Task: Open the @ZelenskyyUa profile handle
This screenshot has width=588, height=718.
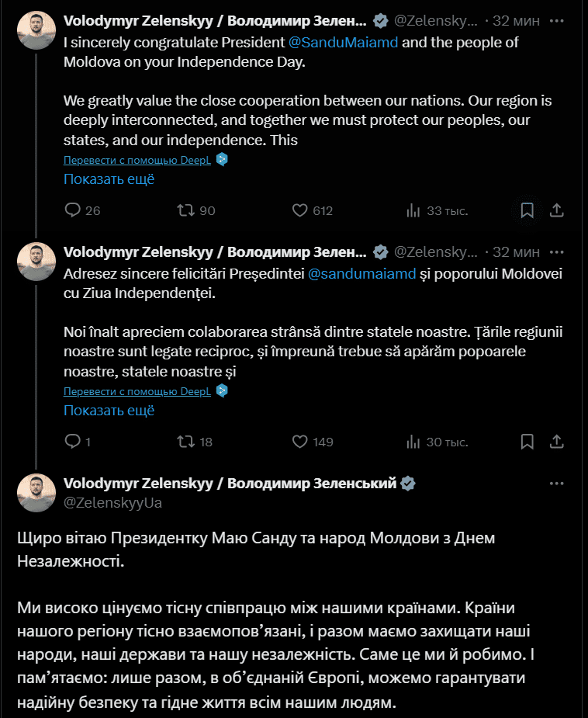Action: tap(112, 502)
